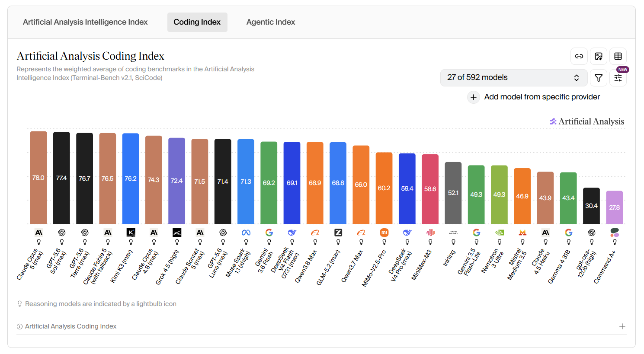644x354 pixels.
Task: Click the Claude Opus 5 (max) bar
Action: click(38, 178)
